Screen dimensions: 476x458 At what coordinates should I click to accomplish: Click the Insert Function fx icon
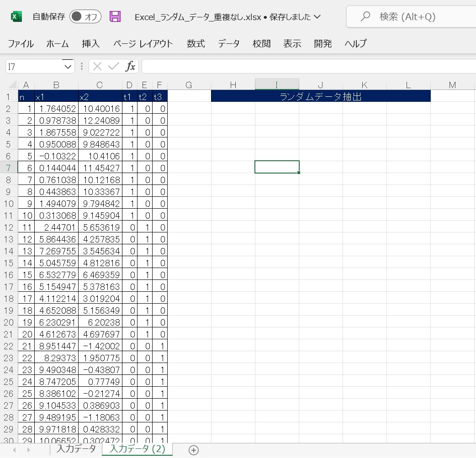tap(130, 66)
